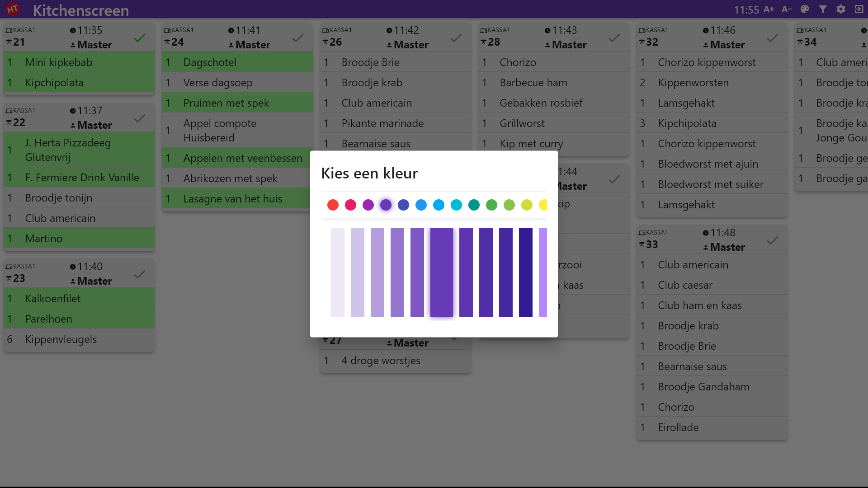Viewport: 868px width, 488px height.
Task: Choose the light blue color dot
Action: click(439, 205)
